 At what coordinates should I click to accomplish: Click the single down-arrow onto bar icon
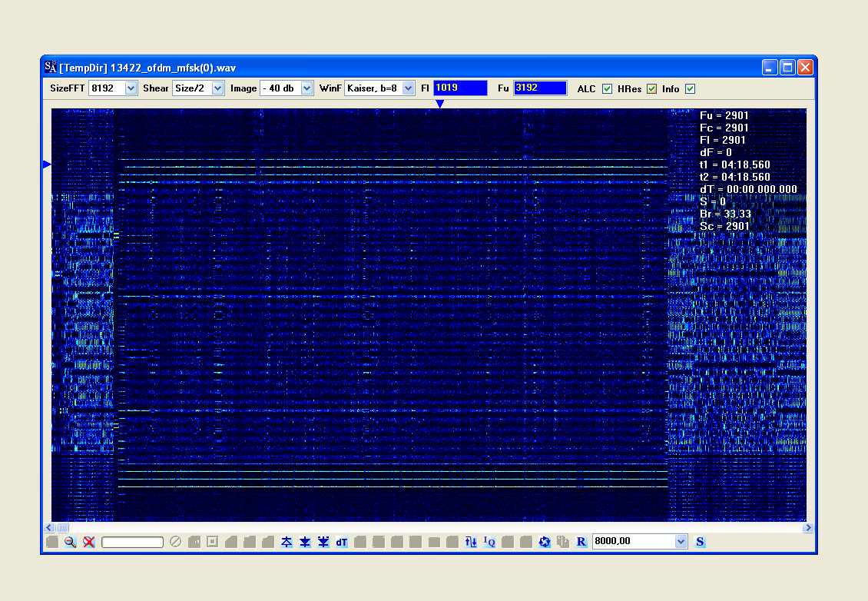305,542
